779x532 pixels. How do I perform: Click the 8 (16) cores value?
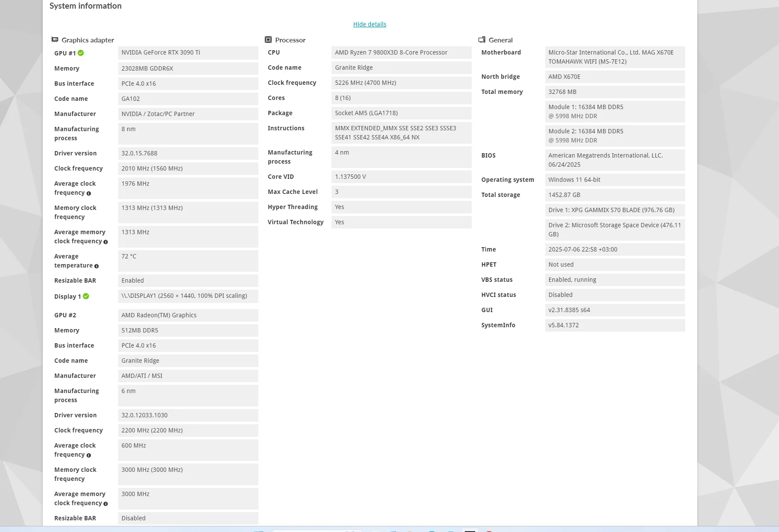coord(402,98)
